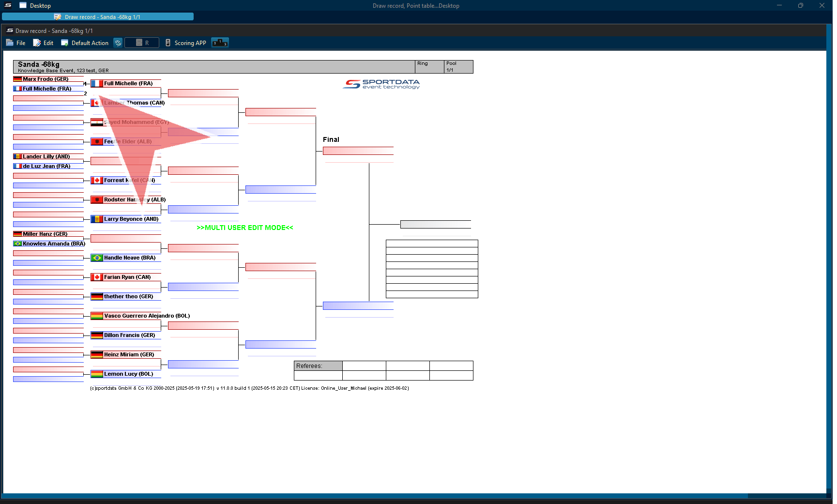
Task: Click the Germany flag beside Heinz Miriam
Action: click(x=97, y=355)
